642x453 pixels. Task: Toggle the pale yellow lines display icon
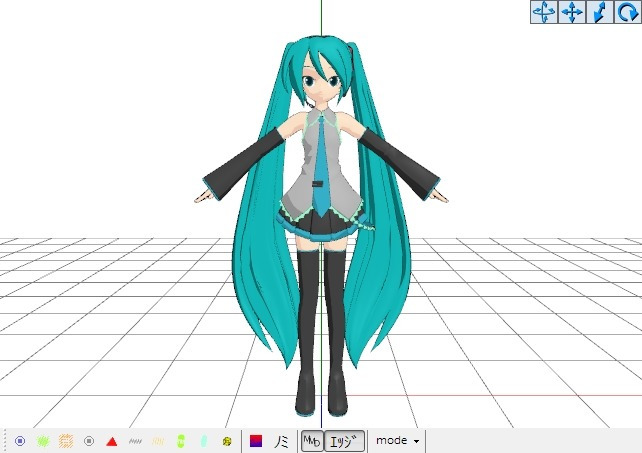158,441
